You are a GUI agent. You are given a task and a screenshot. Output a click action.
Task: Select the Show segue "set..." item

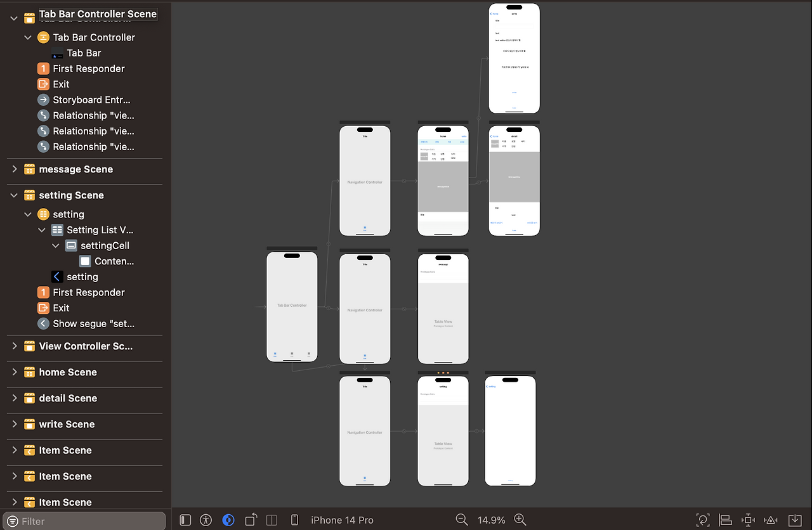94,324
